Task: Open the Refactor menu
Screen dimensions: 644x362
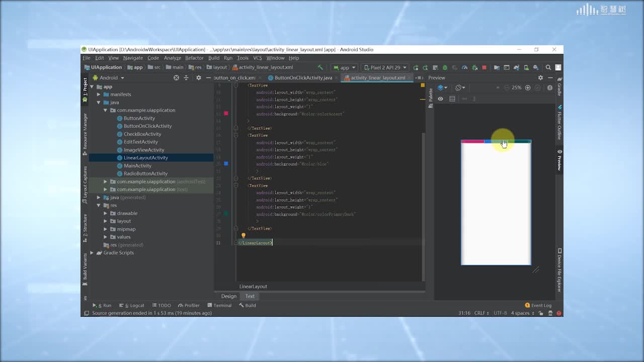Action: click(x=194, y=58)
